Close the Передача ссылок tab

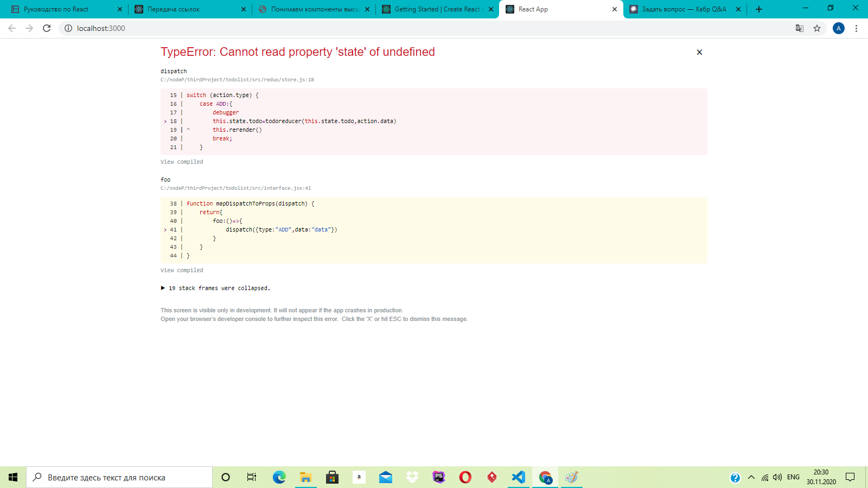244,9
